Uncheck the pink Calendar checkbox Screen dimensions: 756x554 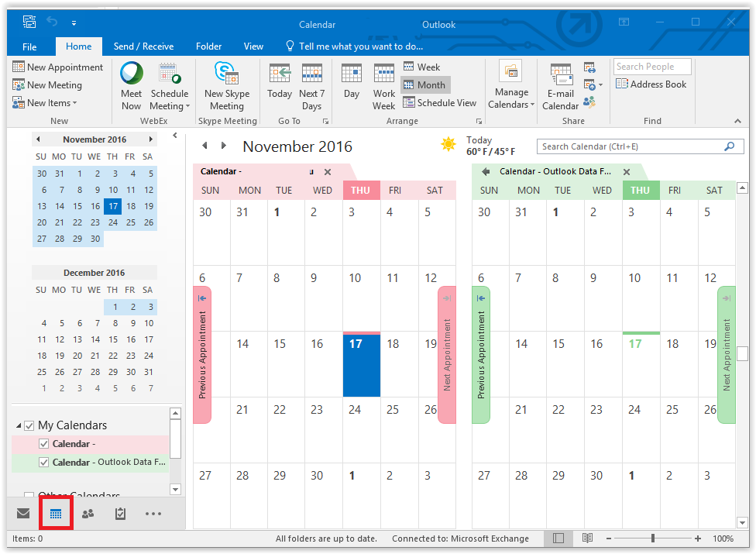point(44,443)
